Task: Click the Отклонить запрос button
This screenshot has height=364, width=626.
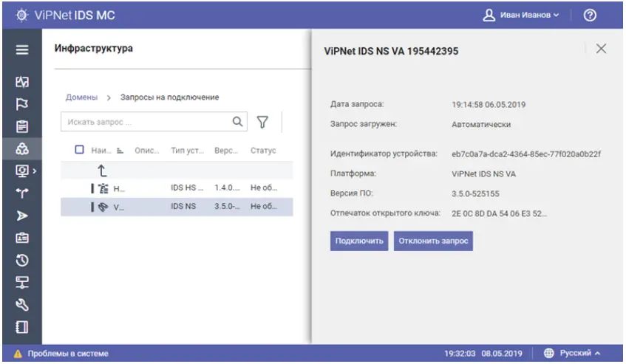Action: [433, 241]
